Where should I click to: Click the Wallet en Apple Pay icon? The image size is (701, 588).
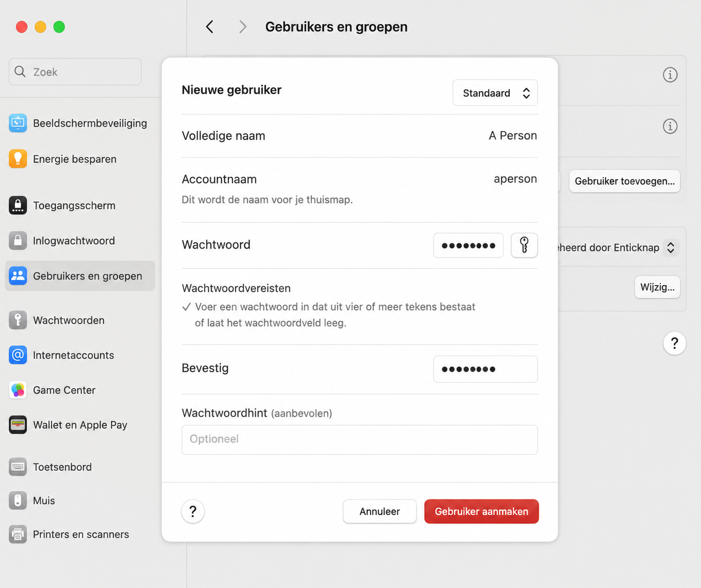click(x=18, y=425)
